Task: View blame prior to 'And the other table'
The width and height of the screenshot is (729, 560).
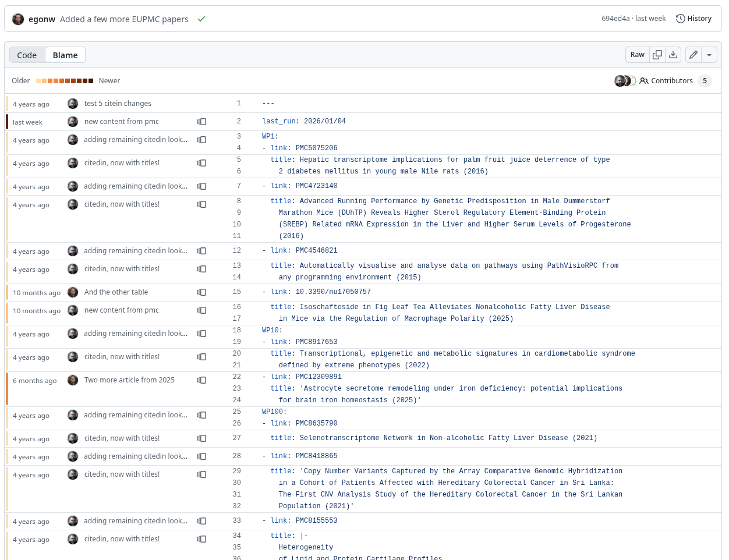Action: 201,292
